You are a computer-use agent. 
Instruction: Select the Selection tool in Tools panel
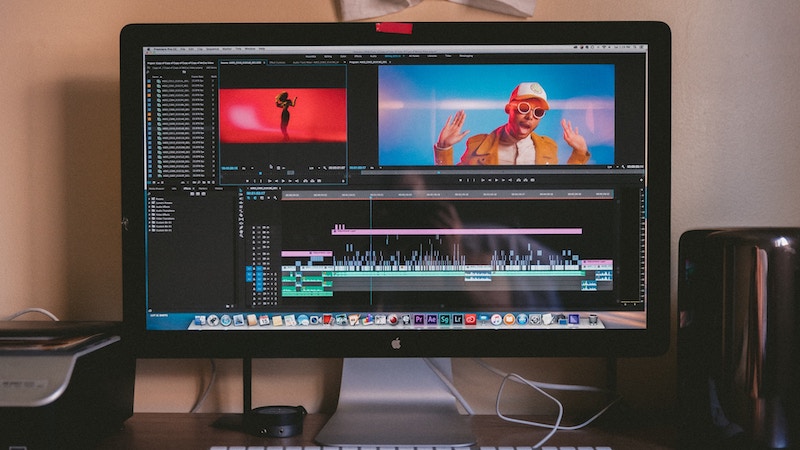click(x=241, y=191)
